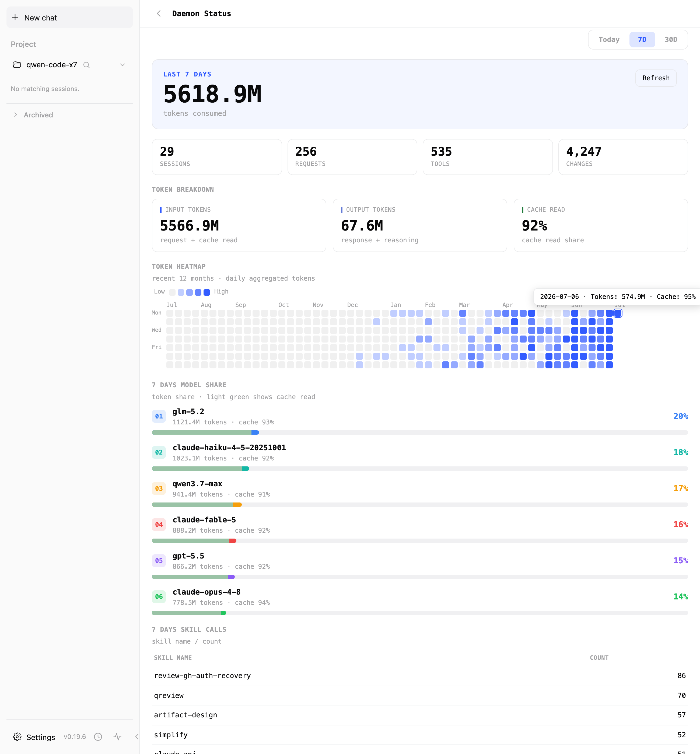Click the claude-haiku share progress bar
The height and width of the screenshot is (754, 700).
point(420,469)
